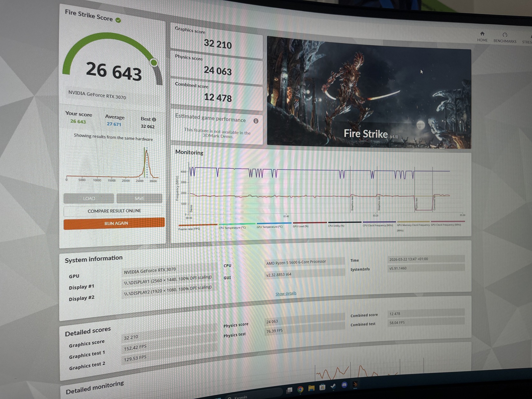This screenshot has height=399, width=532.
Task: Open Steam from the taskbar
Action: click(333, 386)
